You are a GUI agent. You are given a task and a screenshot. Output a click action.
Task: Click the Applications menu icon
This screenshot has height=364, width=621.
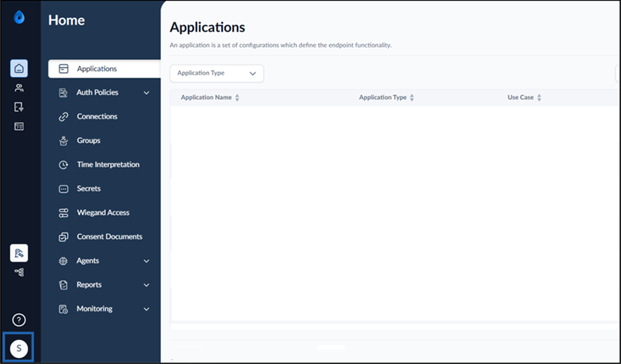(x=63, y=69)
